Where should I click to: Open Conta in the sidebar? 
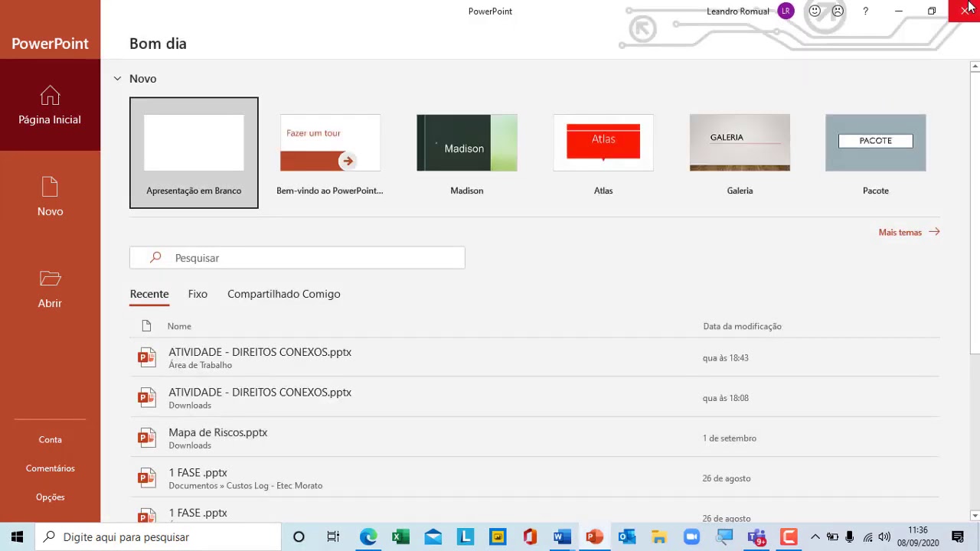point(51,440)
